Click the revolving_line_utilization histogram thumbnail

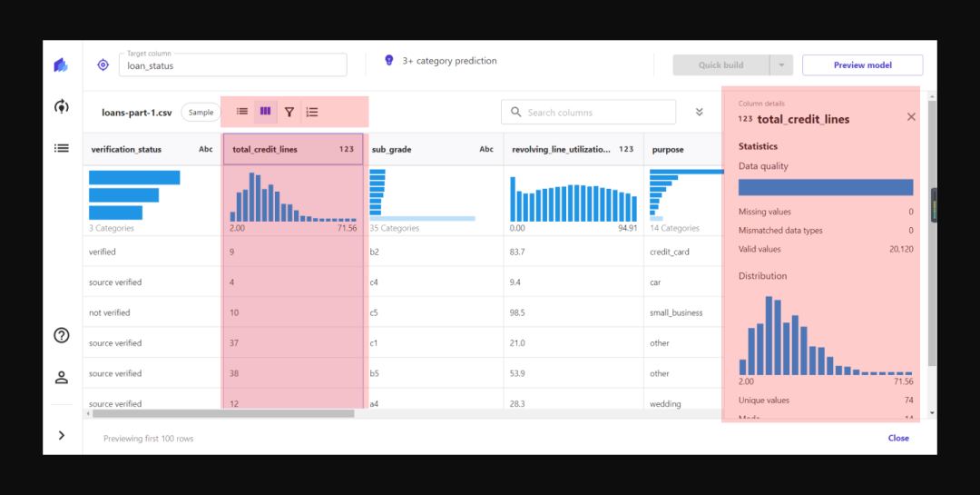coord(573,199)
